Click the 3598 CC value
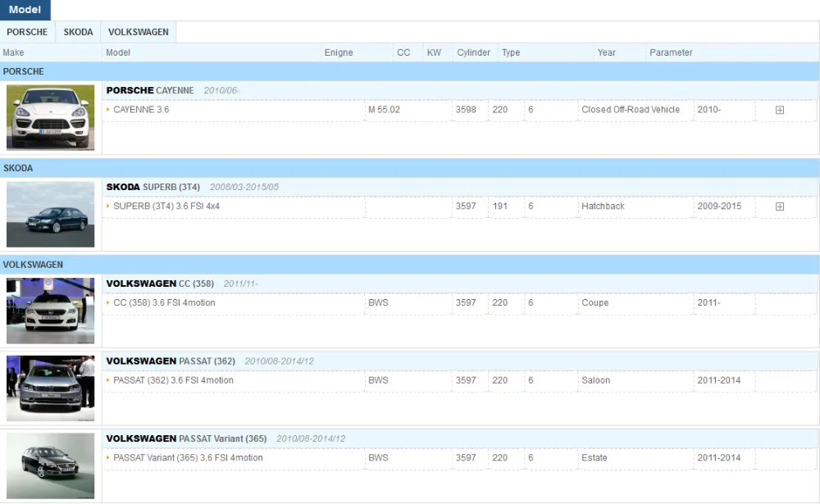Image resolution: width=820 pixels, height=504 pixels. coord(466,110)
